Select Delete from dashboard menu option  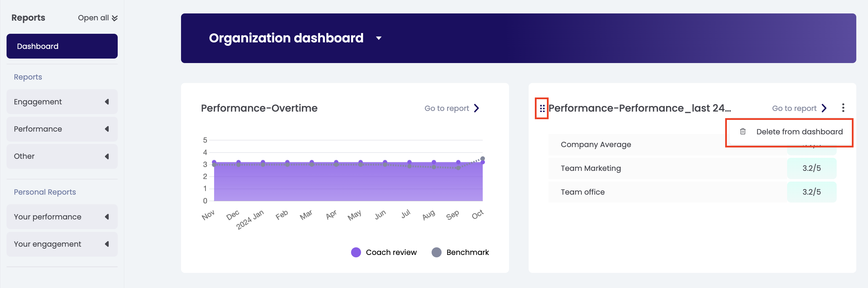point(799,132)
